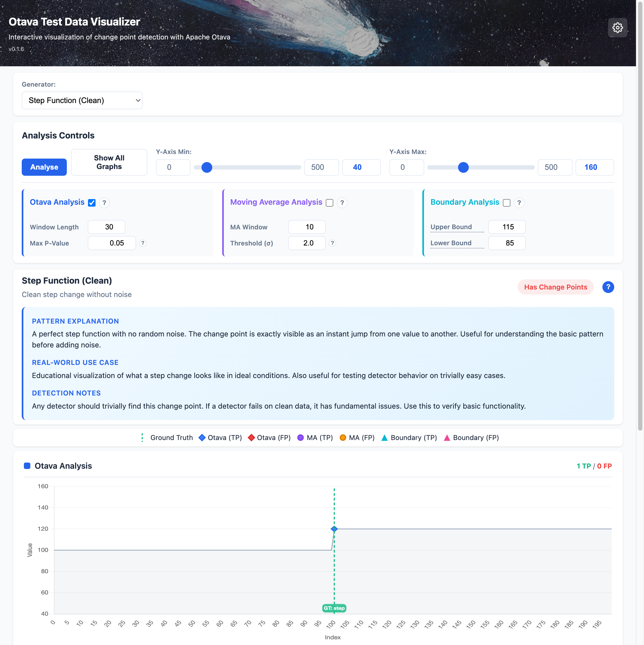This screenshot has height=645, width=644.
Task: Edit the Y-Axis Min lower limit field
Action: (x=173, y=167)
